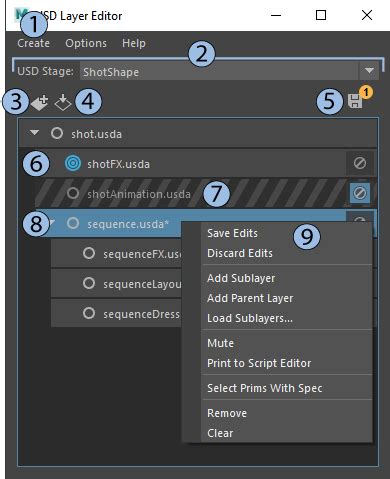Open the Help menu
Viewport: 390px width, 479px height.
pos(134,43)
